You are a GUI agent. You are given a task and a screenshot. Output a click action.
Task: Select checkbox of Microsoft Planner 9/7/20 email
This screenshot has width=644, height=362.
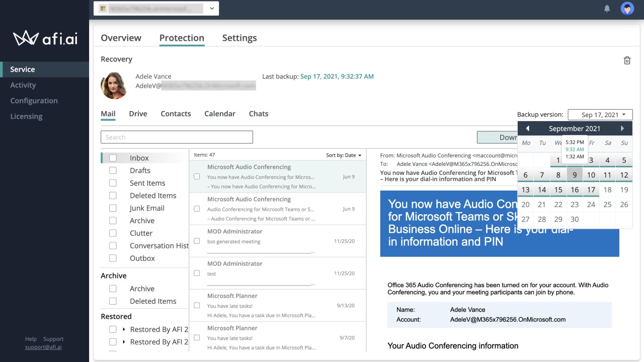tap(197, 337)
